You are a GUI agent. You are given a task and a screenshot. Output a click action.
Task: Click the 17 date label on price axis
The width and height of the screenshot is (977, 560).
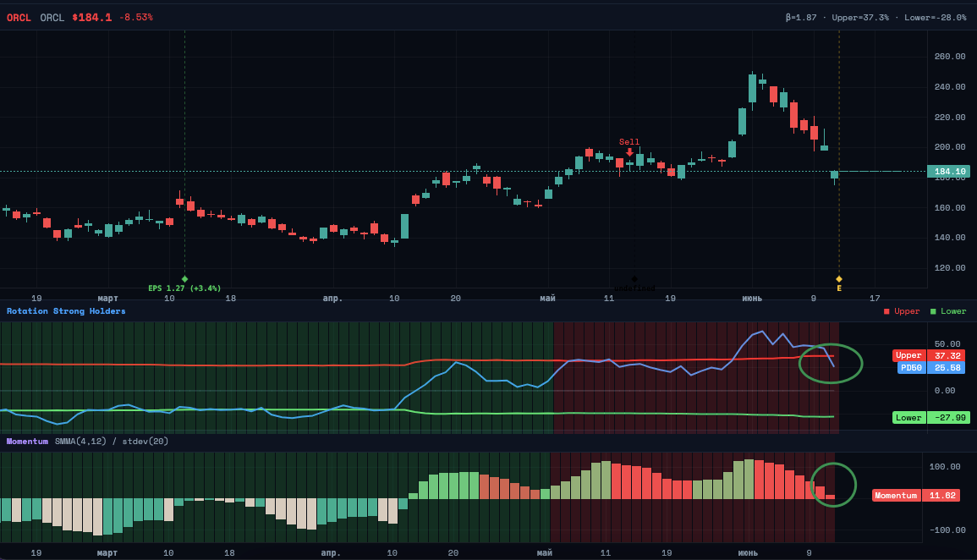pos(875,299)
